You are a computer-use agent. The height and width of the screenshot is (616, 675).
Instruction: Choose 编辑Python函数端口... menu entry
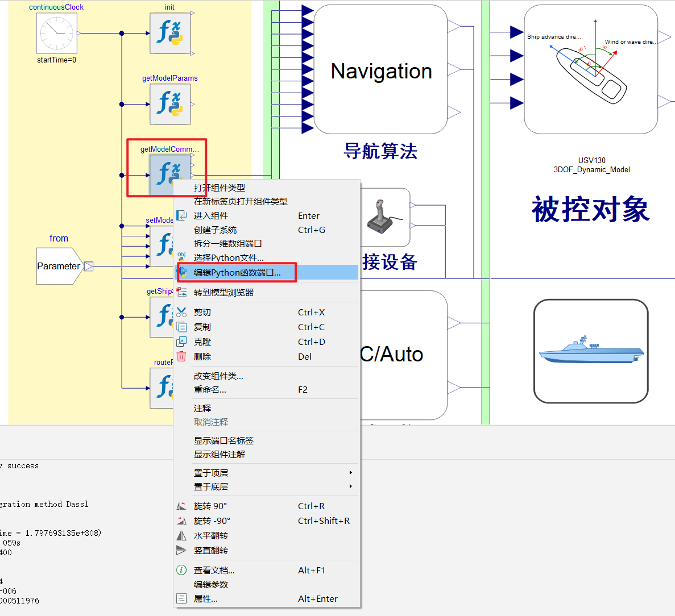coord(266,272)
